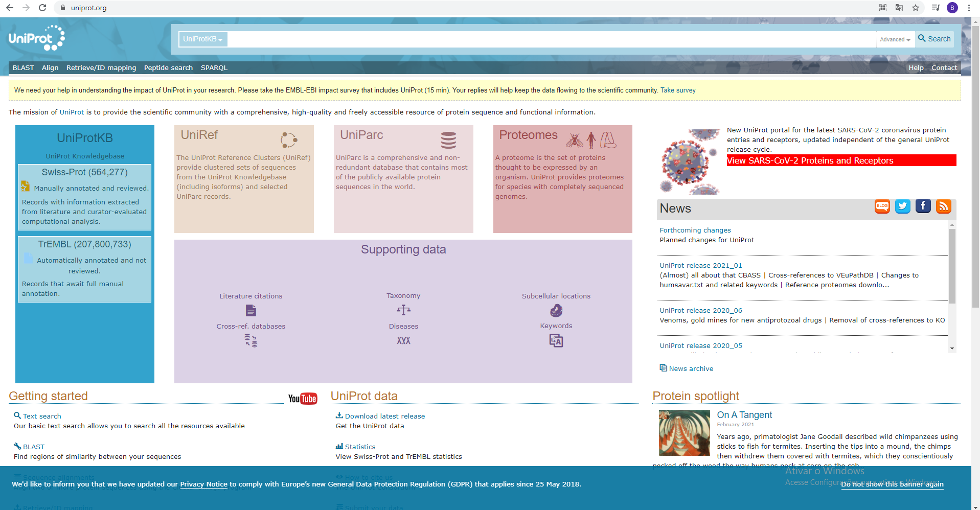
Task: Open the BLAST menu item
Action: (23, 67)
